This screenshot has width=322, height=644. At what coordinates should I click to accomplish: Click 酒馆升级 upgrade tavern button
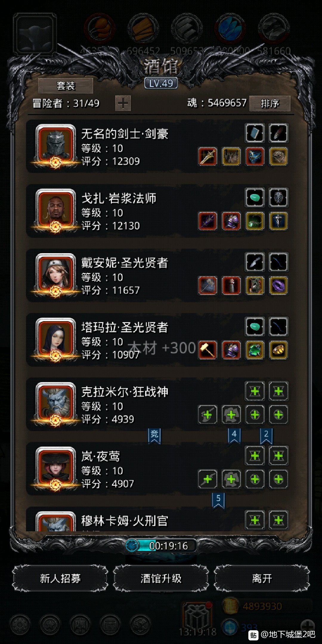161,578
